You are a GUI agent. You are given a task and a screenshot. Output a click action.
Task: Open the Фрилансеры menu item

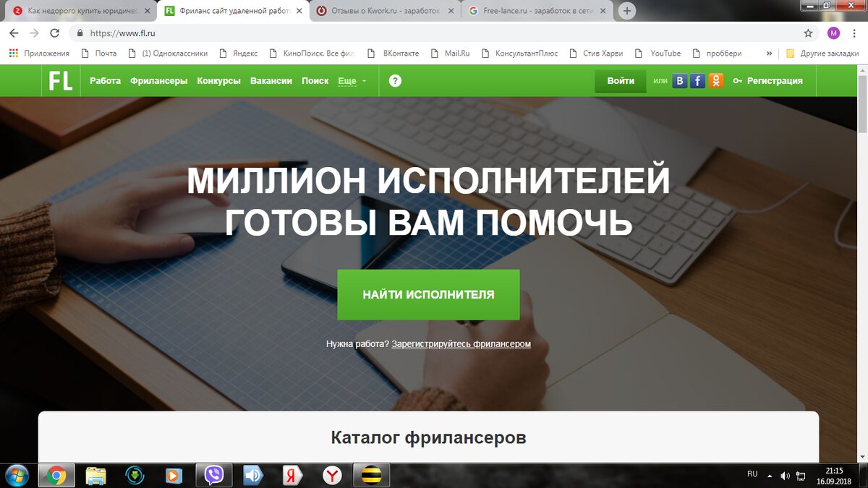159,81
